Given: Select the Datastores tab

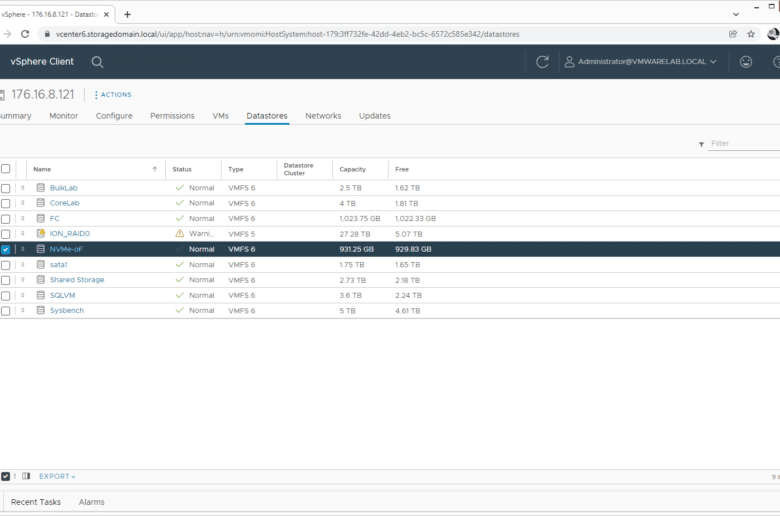Looking at the screenshot, I should coord(267,115).
